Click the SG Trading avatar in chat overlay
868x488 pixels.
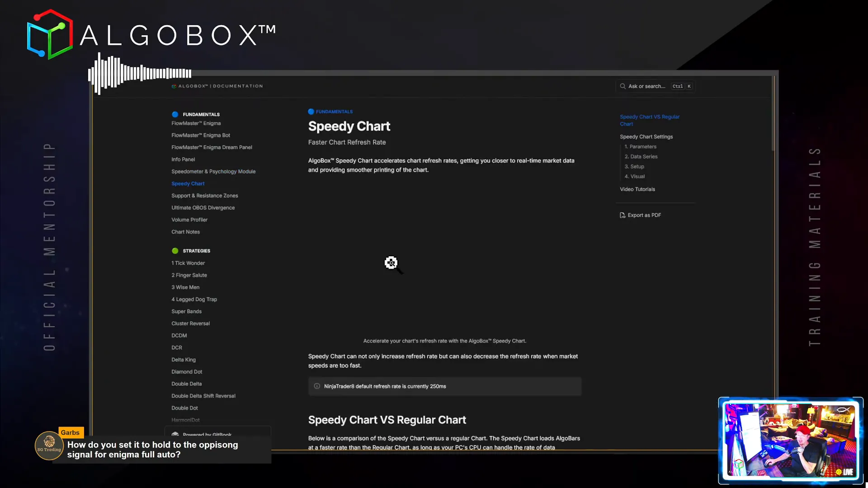(49, 446)
